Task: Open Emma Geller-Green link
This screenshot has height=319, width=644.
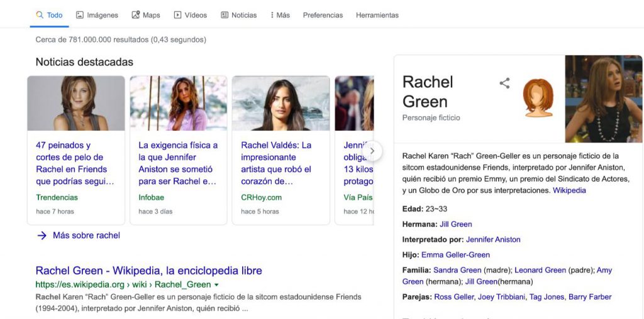Action: click(455, 255)
